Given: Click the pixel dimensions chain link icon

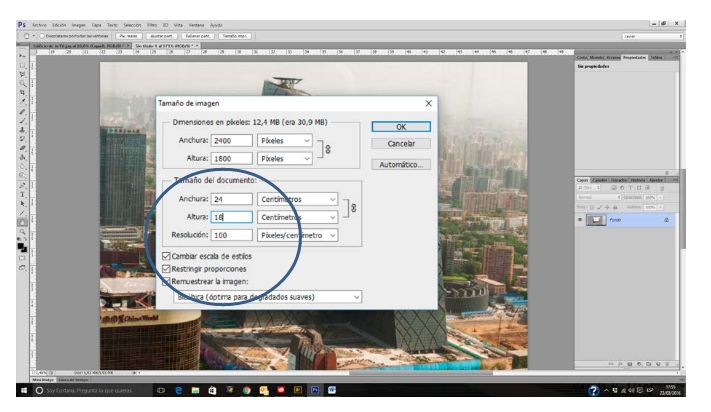Looking at the screenshot, I should [330, 150].
